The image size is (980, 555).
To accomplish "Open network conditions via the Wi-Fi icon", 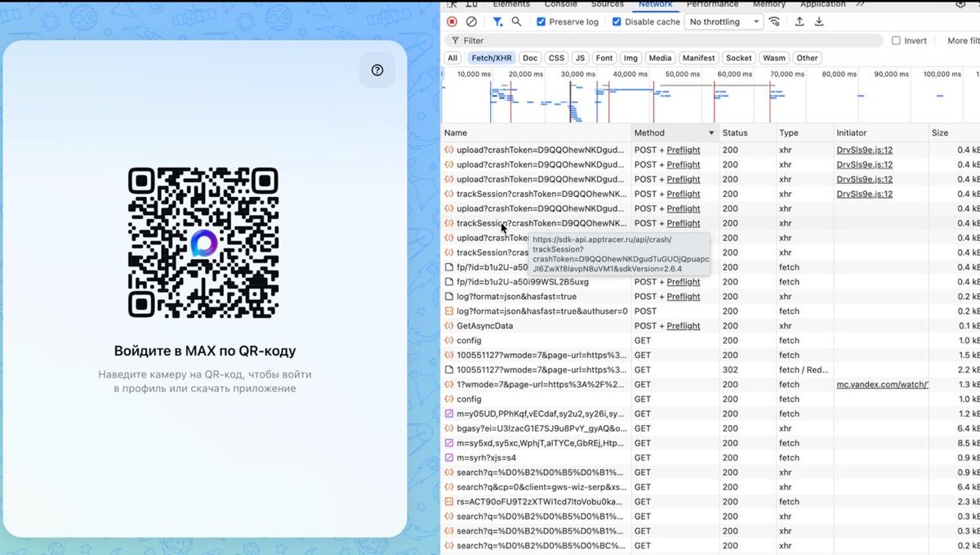I will pyautogui.click(x=774, y=22).
